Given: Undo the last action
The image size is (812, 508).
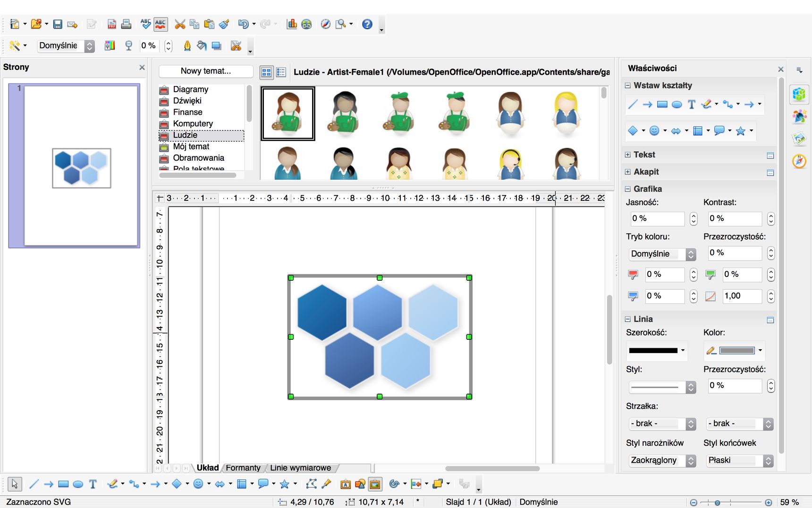Looking at the screenshot, I should point(243,24).
